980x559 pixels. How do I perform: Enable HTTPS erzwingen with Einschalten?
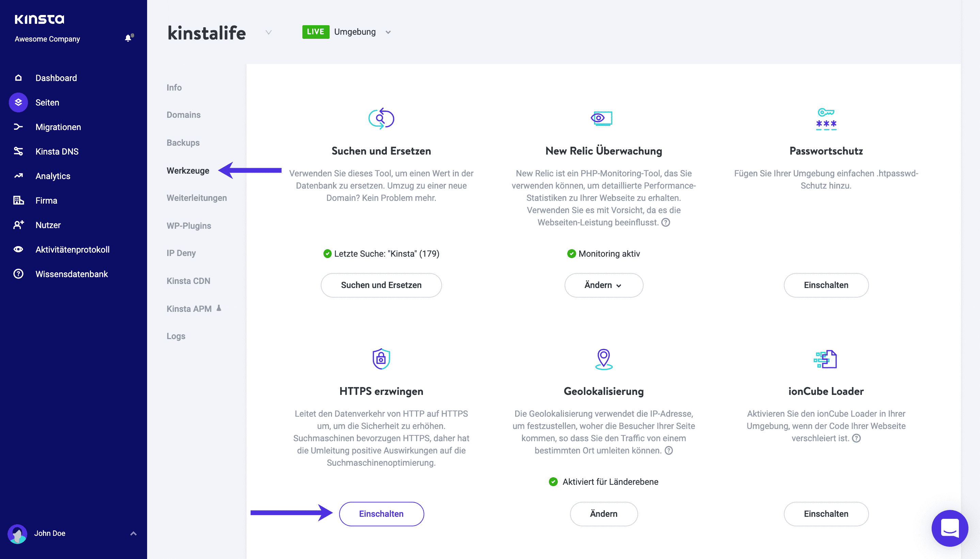coord(381,514)
